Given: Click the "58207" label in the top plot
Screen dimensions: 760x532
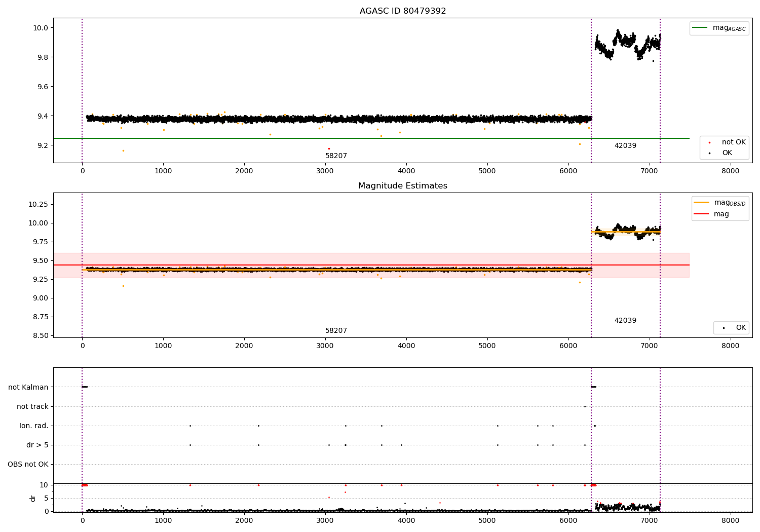Looking at the screenshot, I should coord(336,156).
